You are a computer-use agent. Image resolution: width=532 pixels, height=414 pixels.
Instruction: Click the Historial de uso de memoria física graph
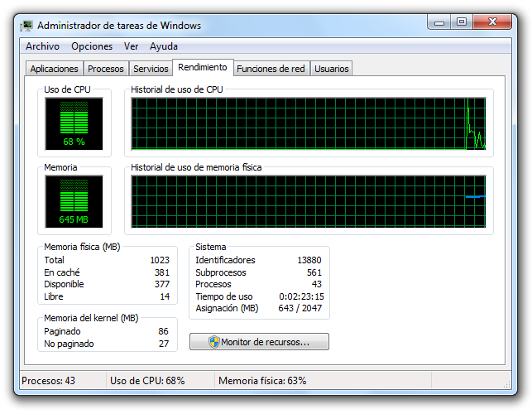tap(309, 201)
